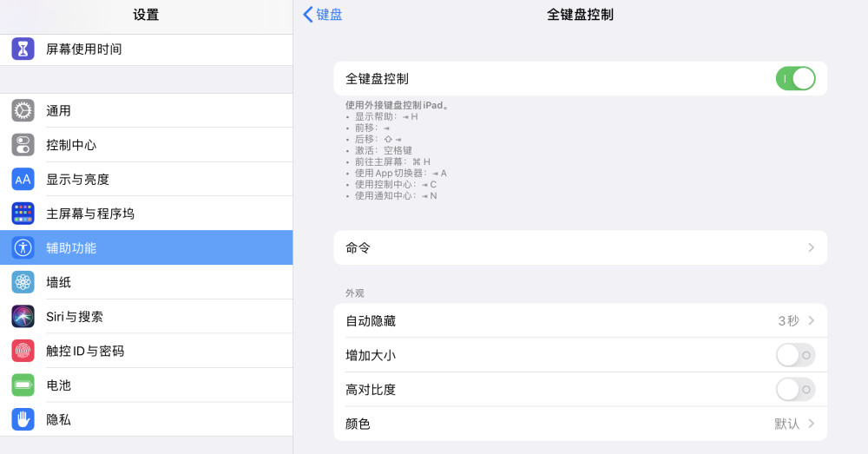Select 辅助功能 in the sidebar
Screen dimensions: 868x454
coord(146,247)
